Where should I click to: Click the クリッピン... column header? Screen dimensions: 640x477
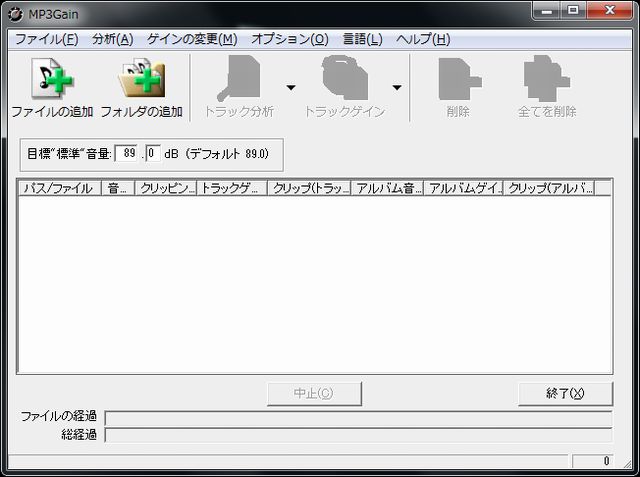click(166, 189)
